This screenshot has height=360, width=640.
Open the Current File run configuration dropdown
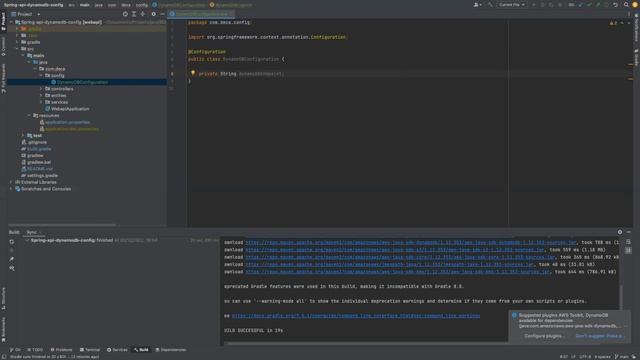coord(511,5)
